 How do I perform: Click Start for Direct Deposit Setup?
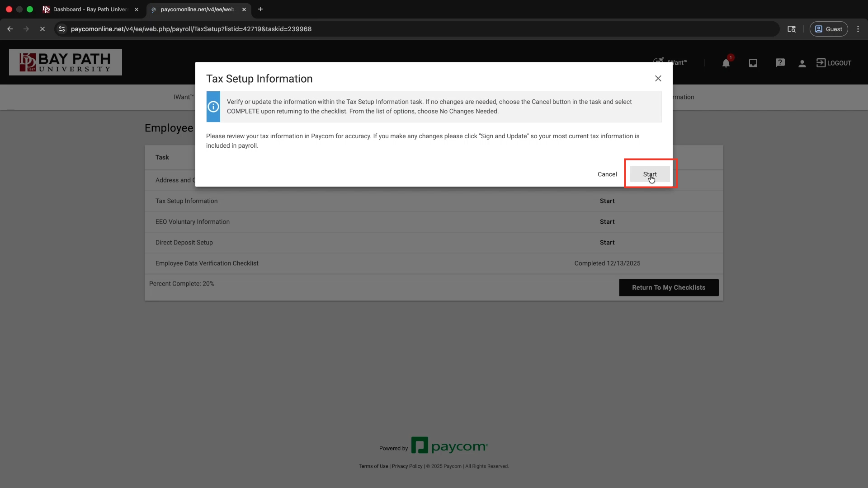point(607,243)
